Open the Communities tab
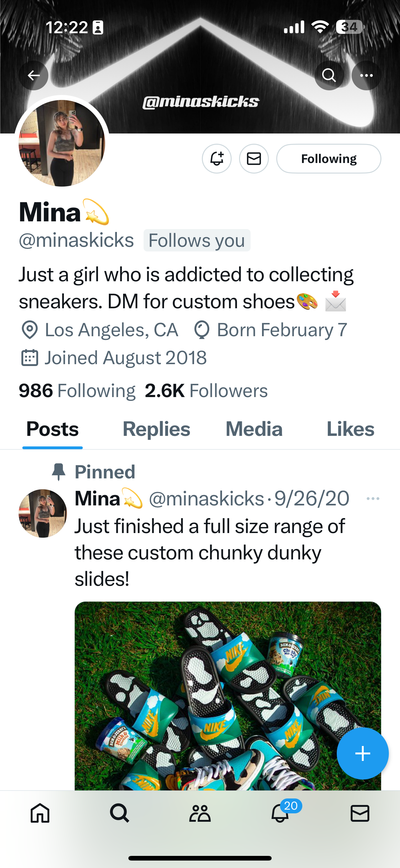The image size is (400, 868). 200,813
